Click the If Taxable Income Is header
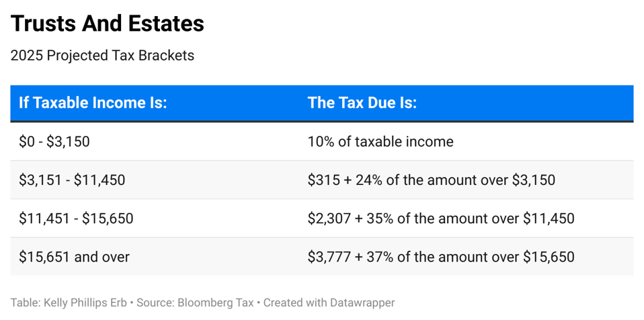Screen dimensions: 644x320 pos(93,104)
